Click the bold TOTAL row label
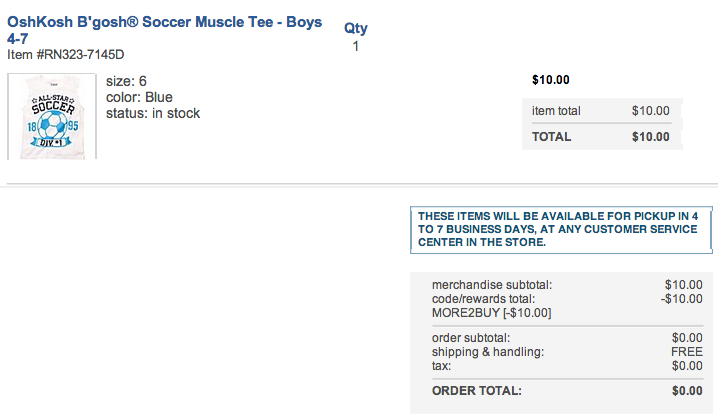The image size is (718, 420). 552,137
